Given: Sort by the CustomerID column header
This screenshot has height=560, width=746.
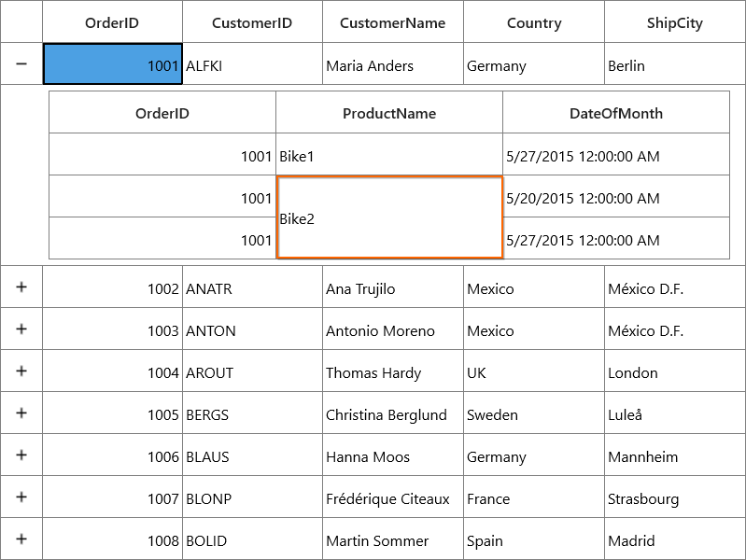Looking at the screenshot, I should pyautogui.click(x=252, y=22).
